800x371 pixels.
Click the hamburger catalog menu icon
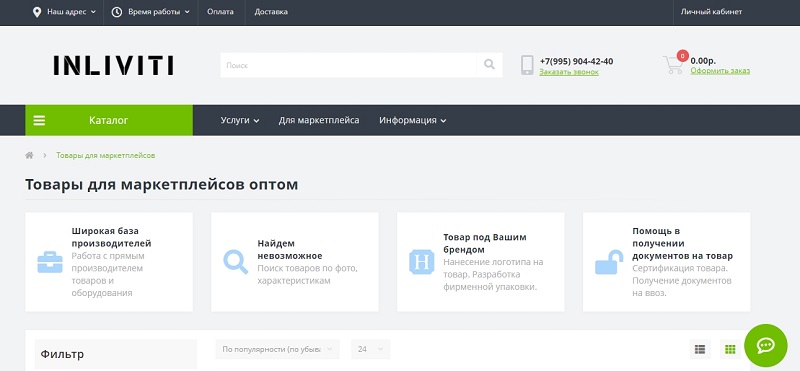point(39,120)
